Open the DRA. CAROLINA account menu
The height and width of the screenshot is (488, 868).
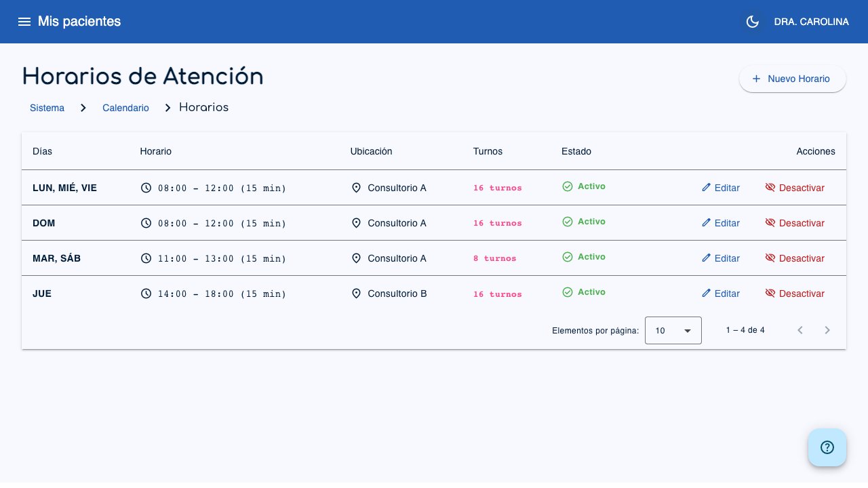[x=811, y=22]
